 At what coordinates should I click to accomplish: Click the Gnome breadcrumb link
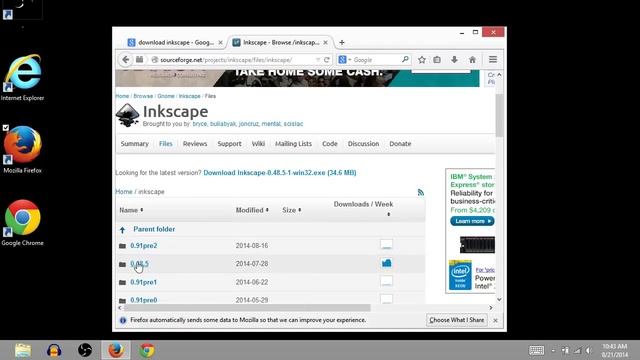pyautogui.click(x=166, y=96)
